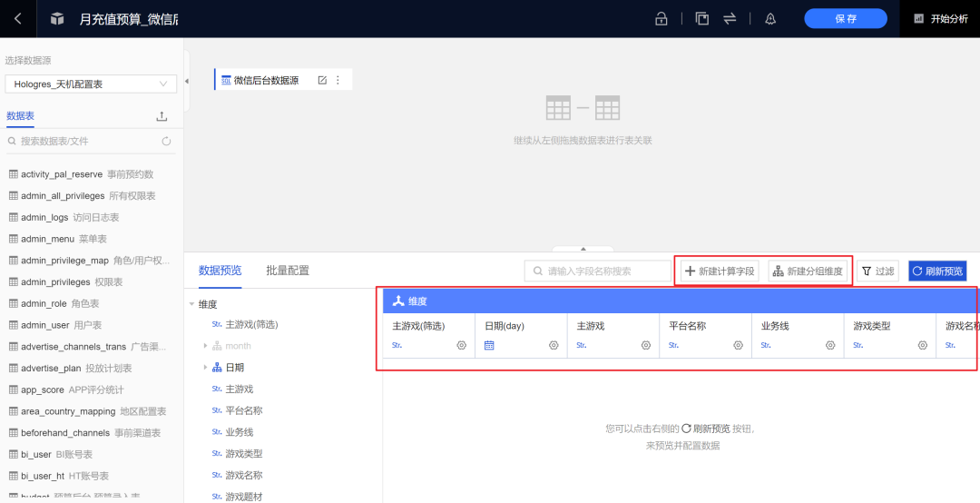980x503 pixels.
Task: Click the 保存 button
Action: pos(846,19)
